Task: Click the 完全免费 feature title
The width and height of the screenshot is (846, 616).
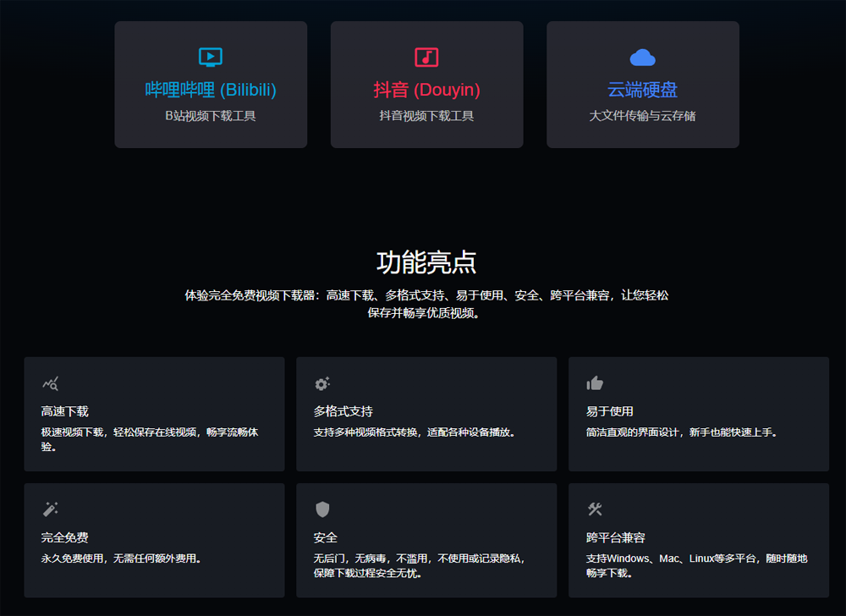Action: coord(65,538)
